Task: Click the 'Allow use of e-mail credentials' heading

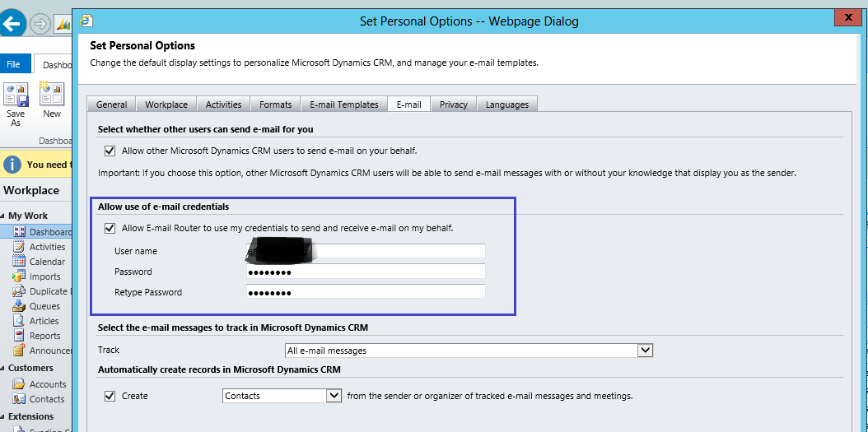Action: 163,207
